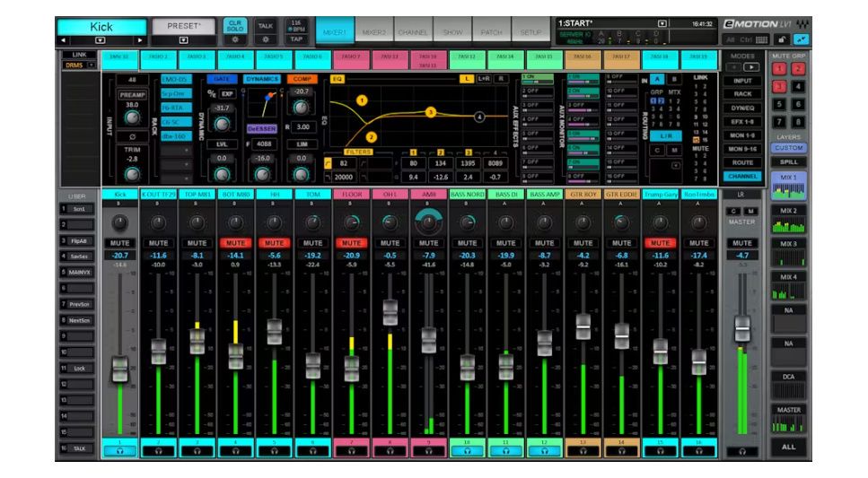Viewport: 868px width, 478px height.
Task: Click the modes play arrow icon
Action: pos(751,67)
